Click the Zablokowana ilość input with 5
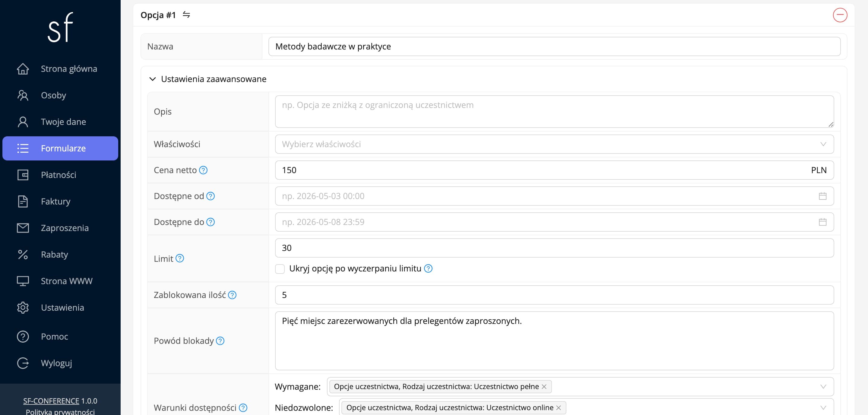 click(554, 295)
